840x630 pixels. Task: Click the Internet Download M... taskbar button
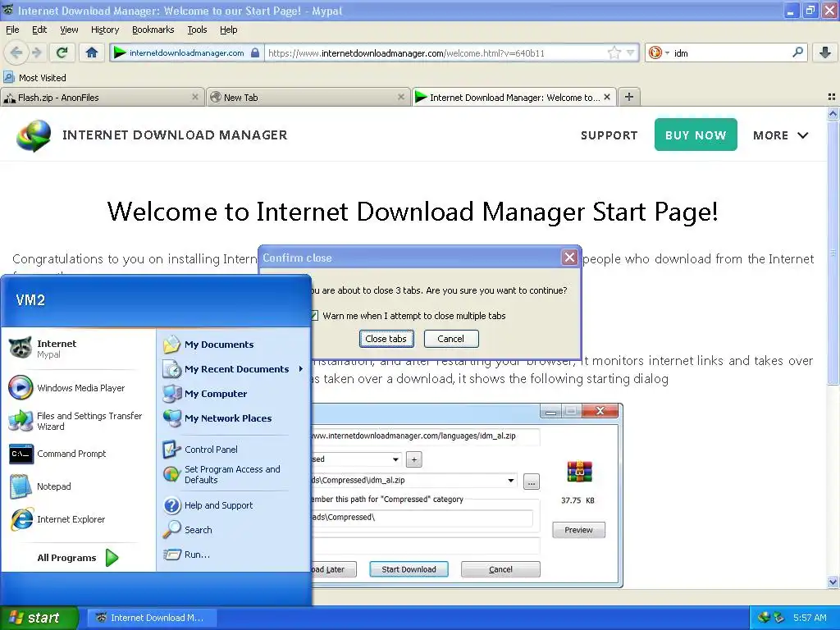point(152,618)
